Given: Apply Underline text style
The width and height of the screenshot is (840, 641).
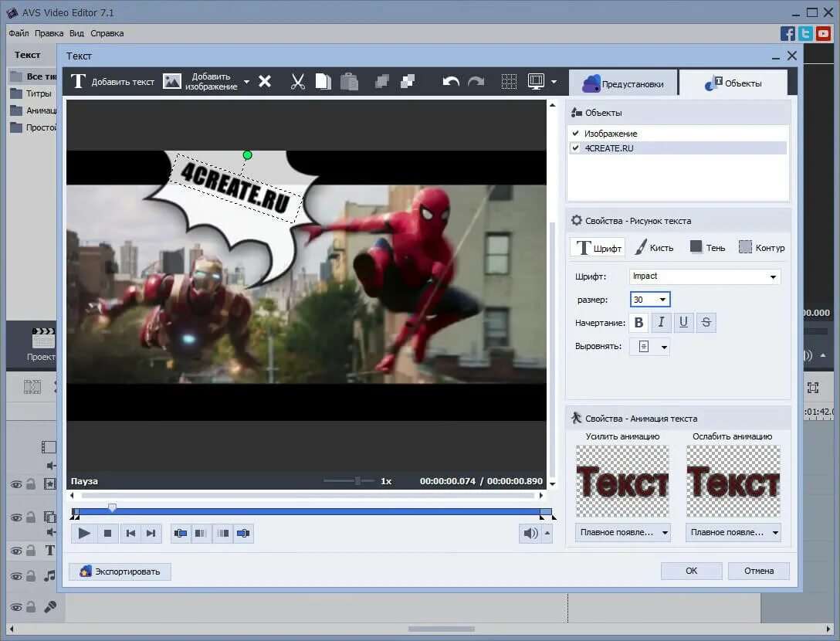Looking at the screenshot, I should [x=683, y=323].
